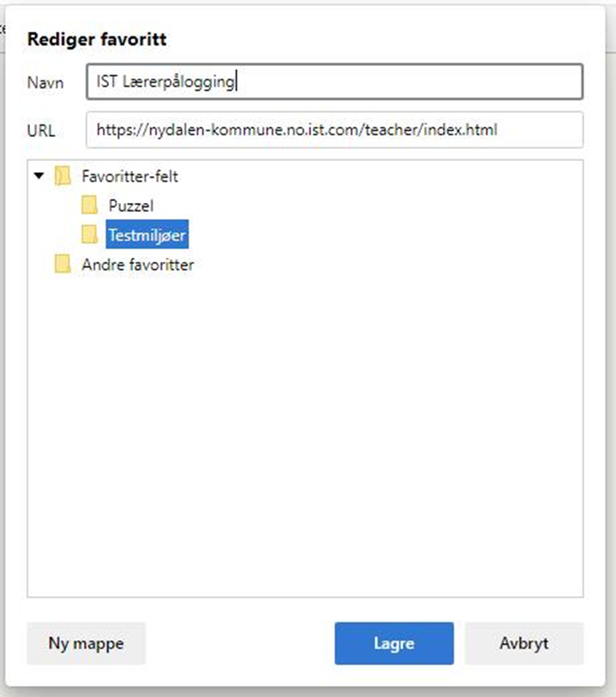616x697 pixels.
Task: Focus the URL input field
Action: 334,130
